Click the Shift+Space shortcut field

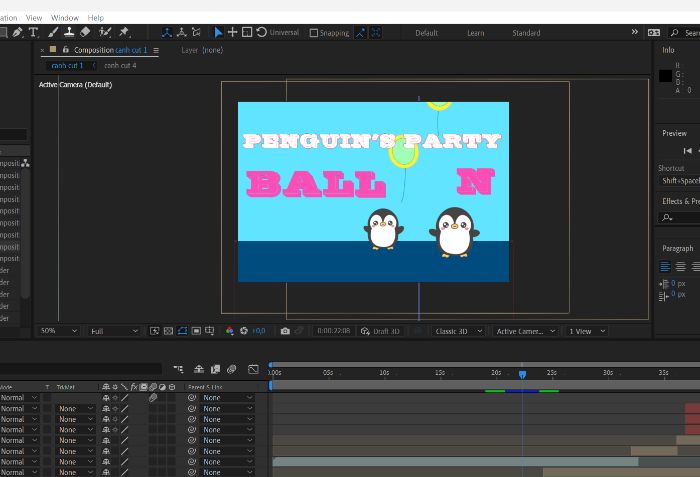pos(680,180)
